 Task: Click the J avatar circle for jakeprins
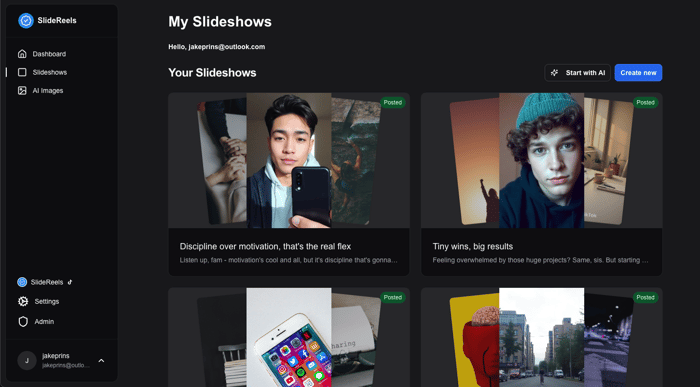point(27,360)
